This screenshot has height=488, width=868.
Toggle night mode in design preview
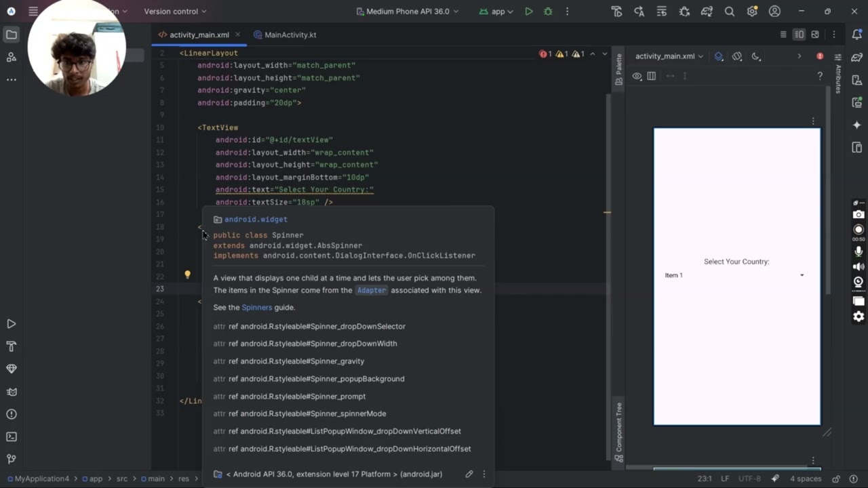click(x=756, y=56)
